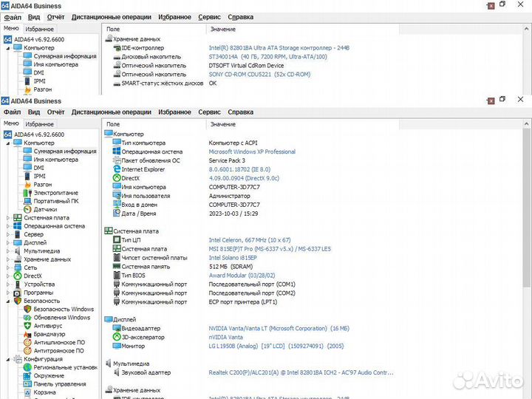Screen dimensions: 532x399
Task: Click the Панель управления icon
Action: click(27, 384)
